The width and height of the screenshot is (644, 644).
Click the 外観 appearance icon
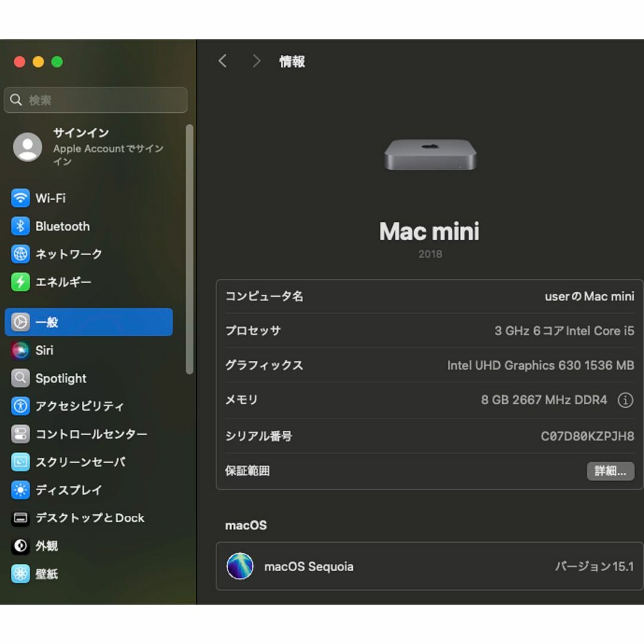pos(20,546)
